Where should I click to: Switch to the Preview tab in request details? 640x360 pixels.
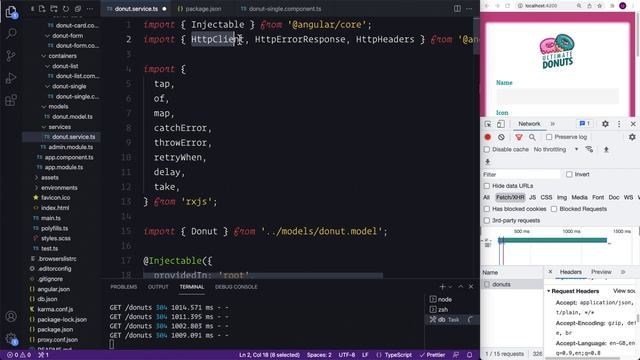pos(601,272)
